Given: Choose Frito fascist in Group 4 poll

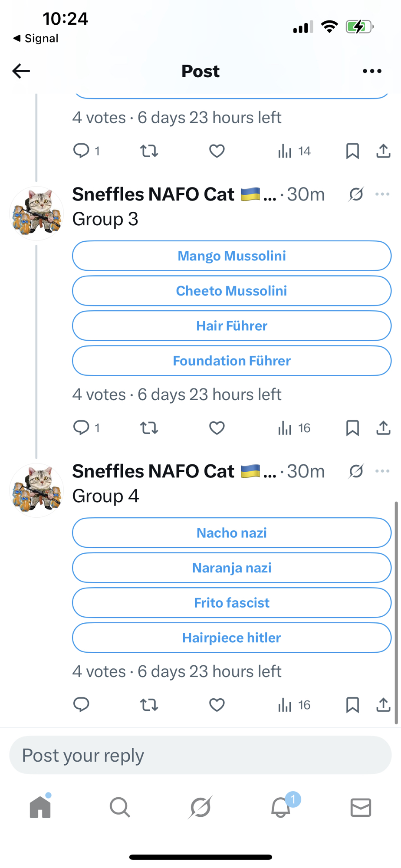Looking at the screenshot, I should point(232,603).
